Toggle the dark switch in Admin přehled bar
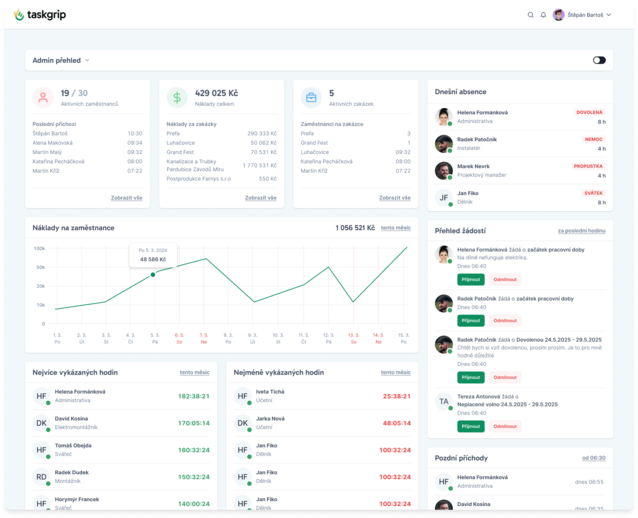This screenshot has width=638, height=518. tap(599, 60)
